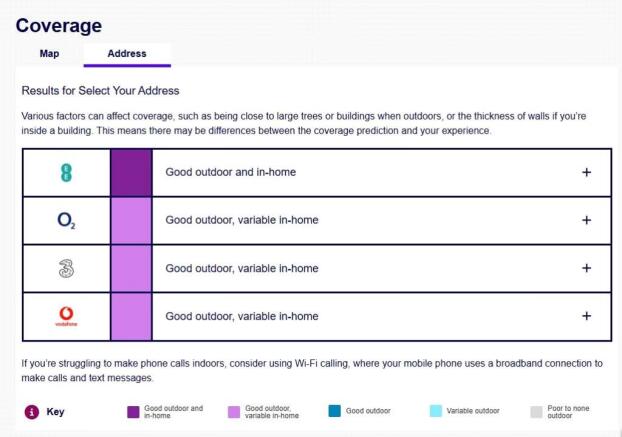Screen dimensions: 622x437
Task: Click EE's dark purple coverage swatch
Action: point(131,172)
